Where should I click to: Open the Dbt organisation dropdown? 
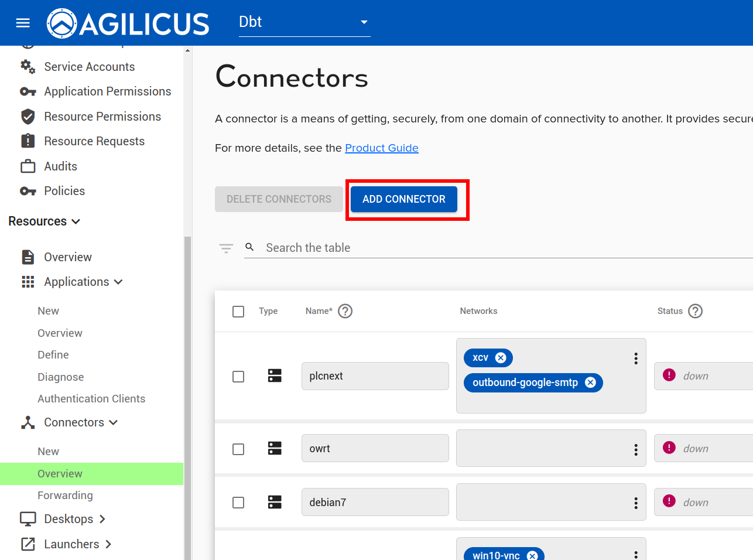pos(304,22)
